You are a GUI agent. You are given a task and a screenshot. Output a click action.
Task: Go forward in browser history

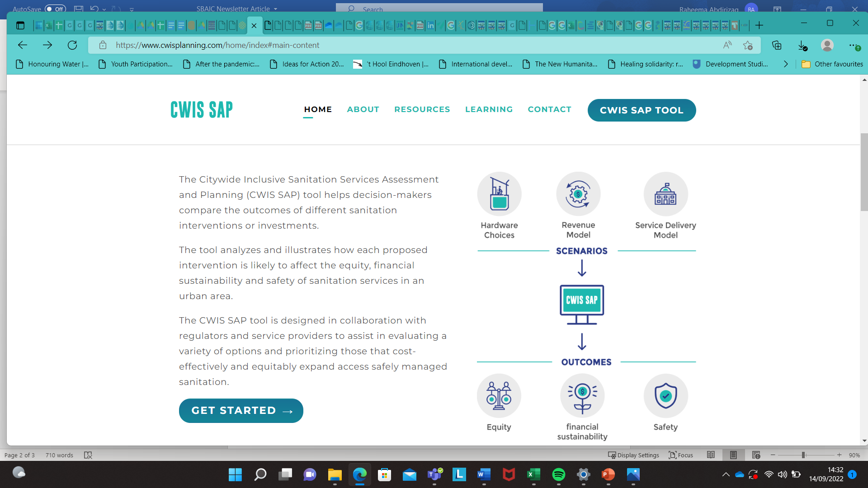pyautogui.click(x=47, y=45)
